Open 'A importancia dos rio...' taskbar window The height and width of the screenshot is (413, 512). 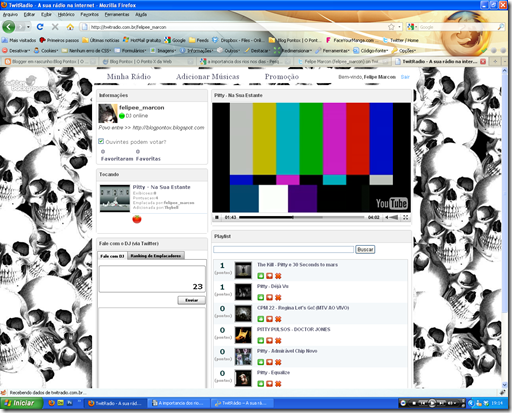178,403
